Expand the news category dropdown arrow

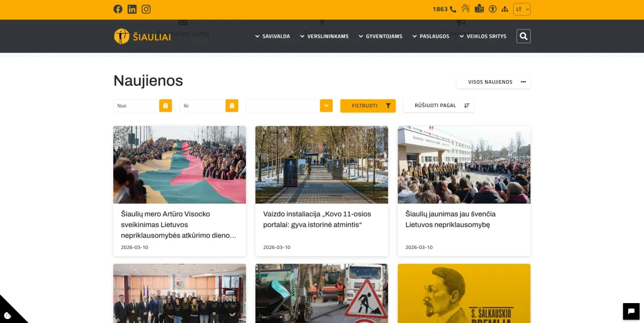[x=326, y=106]
